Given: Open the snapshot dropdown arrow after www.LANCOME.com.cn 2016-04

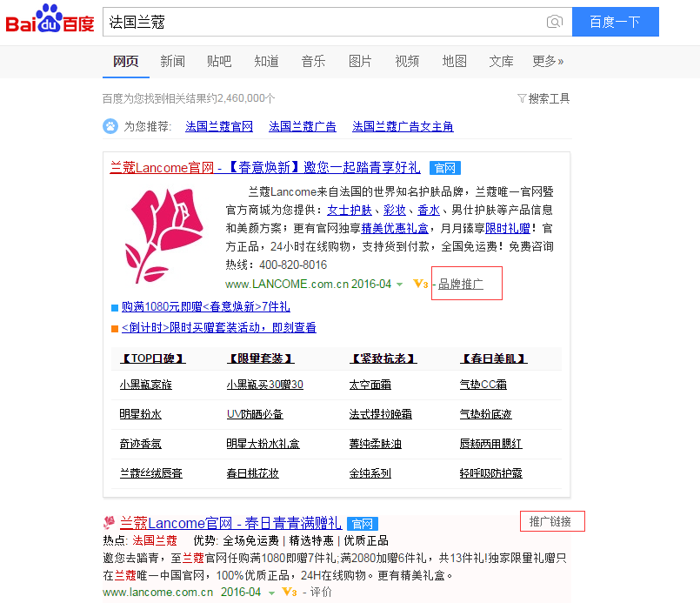Looking at the screenshot, I should tap(400, 283).
